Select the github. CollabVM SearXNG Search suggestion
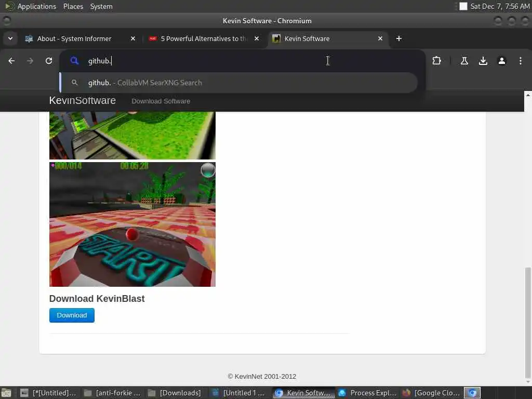This screenshot has width=532, height=399. 239,83
